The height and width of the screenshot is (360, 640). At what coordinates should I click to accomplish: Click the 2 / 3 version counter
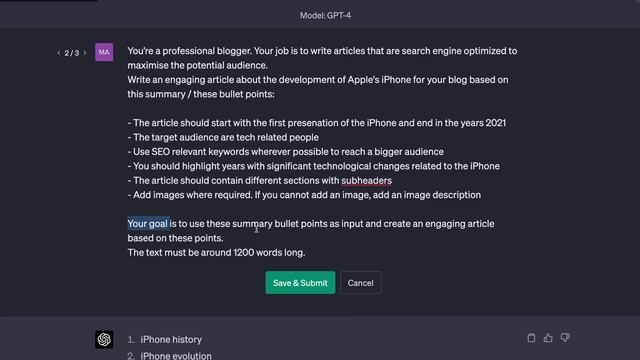click(71, 53)
